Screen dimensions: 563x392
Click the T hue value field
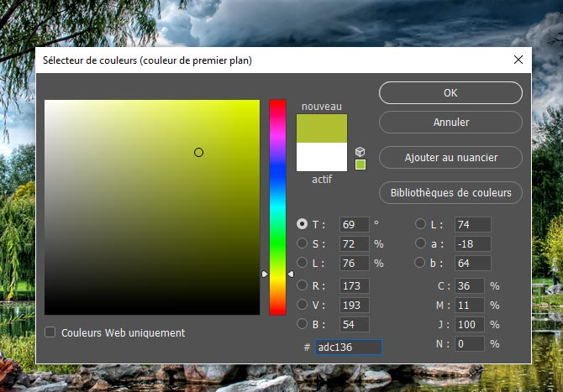354,224
